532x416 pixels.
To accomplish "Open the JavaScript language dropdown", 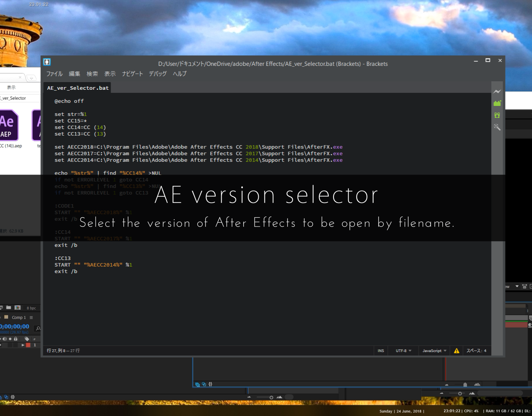I will tap(434, 351).
